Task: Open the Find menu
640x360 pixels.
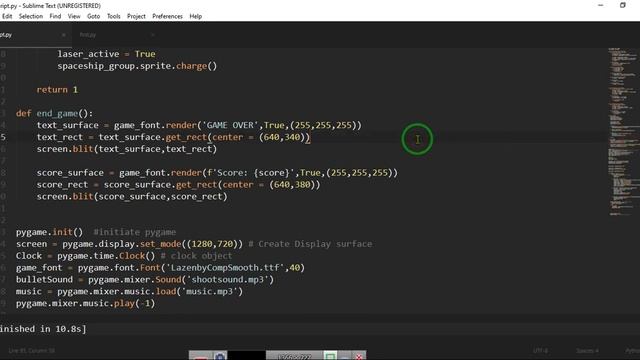Action: tap(55, 16)
